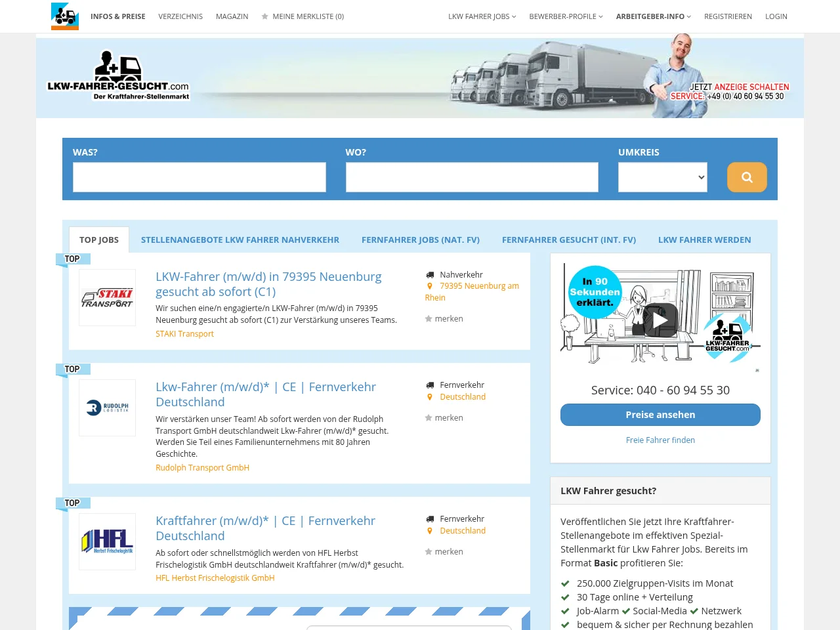Click the truck icon beside Nahverkehr
840x630 pixels.
click(430, 275)
